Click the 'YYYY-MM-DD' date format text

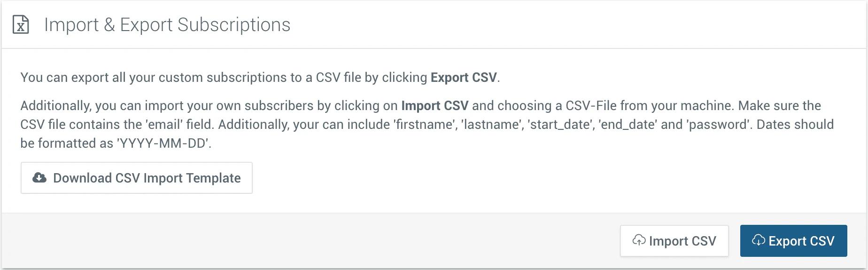pyautogui.click(x=164, y=143)
